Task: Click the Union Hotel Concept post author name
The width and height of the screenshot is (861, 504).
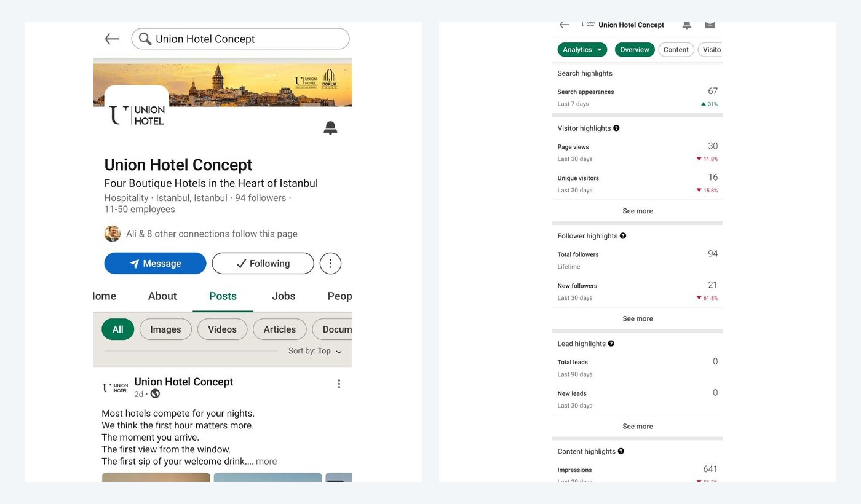Action: pyautogui.click(x=183, y=382)
